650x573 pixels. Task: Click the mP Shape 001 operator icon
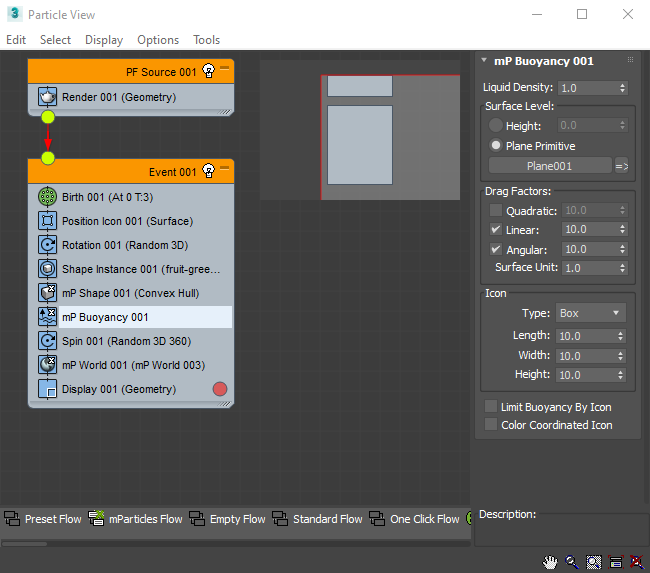(48, 293)
